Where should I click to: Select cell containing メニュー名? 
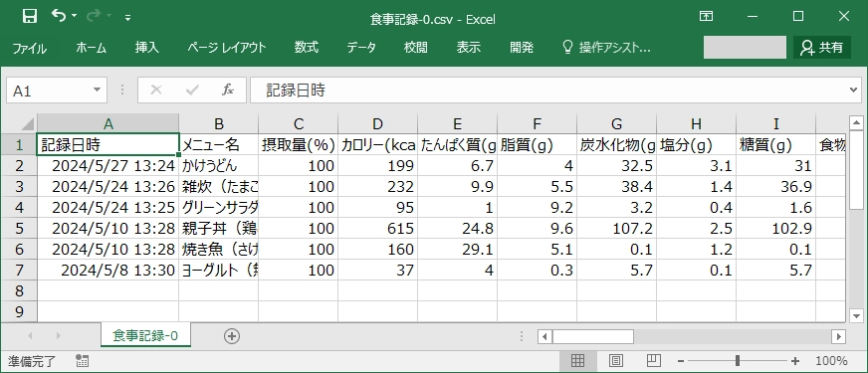tap(219, 144)
